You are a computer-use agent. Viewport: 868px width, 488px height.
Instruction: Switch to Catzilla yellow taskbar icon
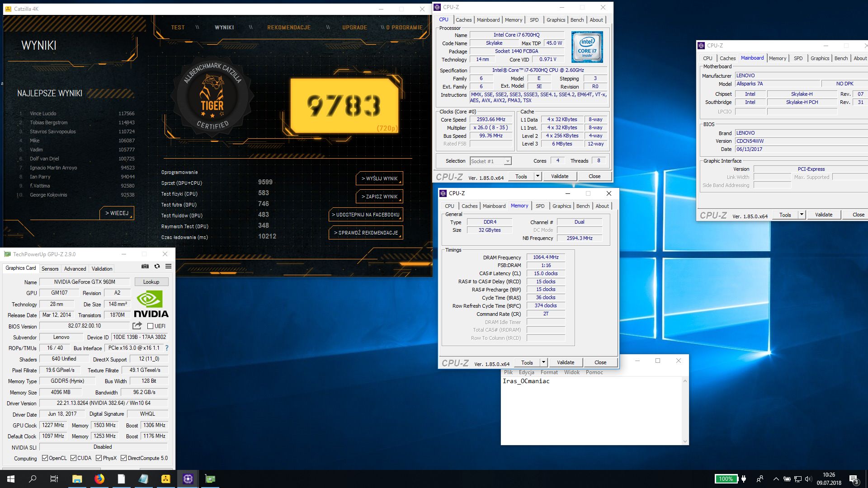pyautogui.click(x=165, y=479)
